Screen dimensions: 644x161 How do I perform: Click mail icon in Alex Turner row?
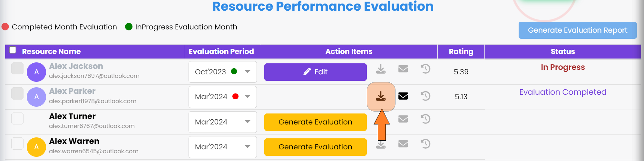[403, 119]
